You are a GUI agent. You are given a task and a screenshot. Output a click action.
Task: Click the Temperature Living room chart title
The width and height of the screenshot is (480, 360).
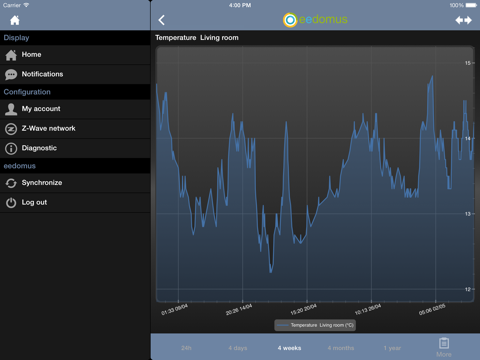(197, 38)
